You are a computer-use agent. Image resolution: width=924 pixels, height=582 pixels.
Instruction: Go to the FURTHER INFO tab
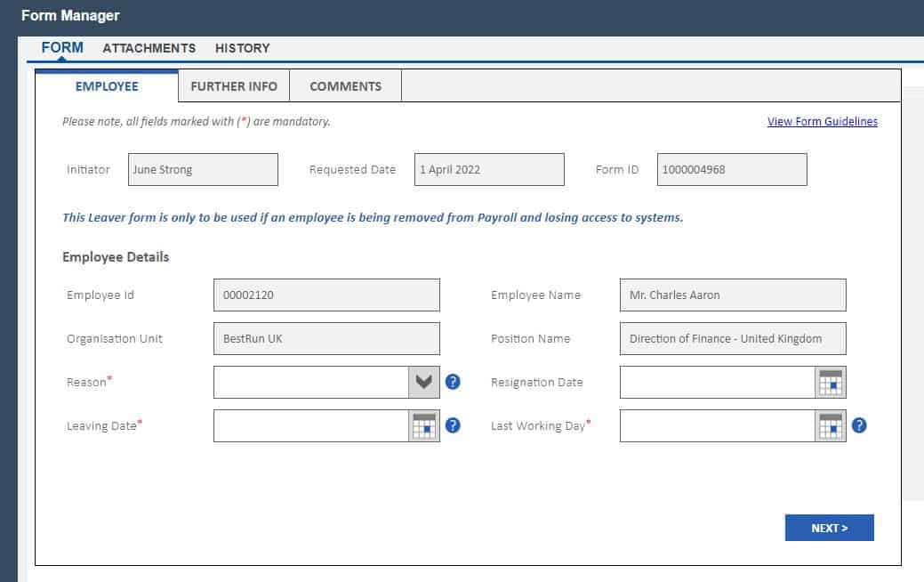click(x=234, y=86)
